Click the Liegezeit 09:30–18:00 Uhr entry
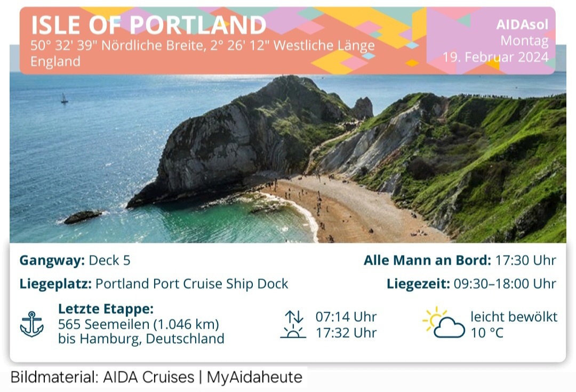The image size is (576, 392). pyautogui.click(x=471, y=284)
